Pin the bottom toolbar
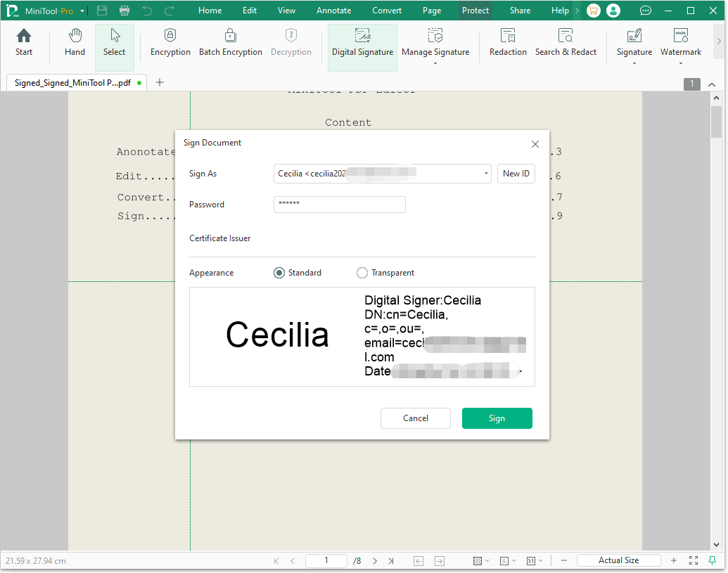This screenshot has width=728, height=573. click(x=713, y=560)
